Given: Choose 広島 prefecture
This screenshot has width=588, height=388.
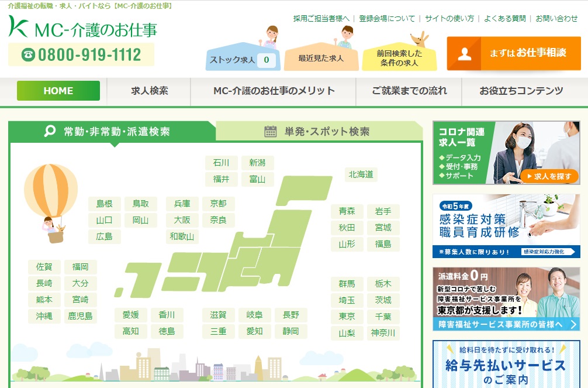Looking at the screenshot, I should (105, 236).
